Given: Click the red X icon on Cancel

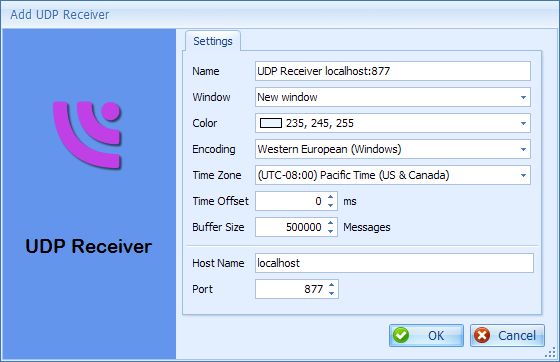Looking at the screenshot, I should point(482,335).
